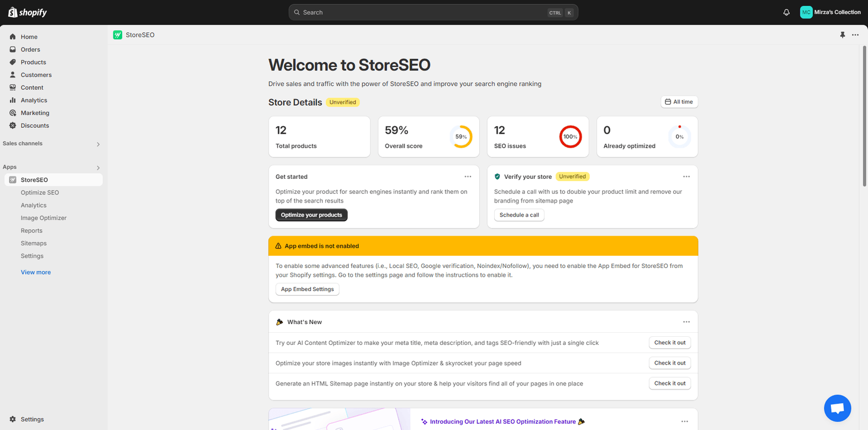Image resolution: width=868 pixels, height=430 pixels.
Task: Click the Home icon in sidebar
Action: [13, 36]
